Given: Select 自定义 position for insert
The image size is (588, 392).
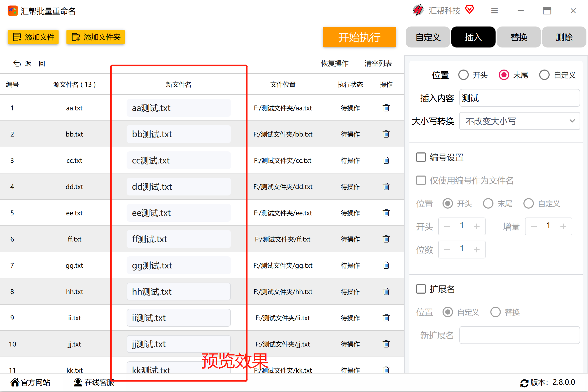Looking at the screenshot, I should 544,75.
